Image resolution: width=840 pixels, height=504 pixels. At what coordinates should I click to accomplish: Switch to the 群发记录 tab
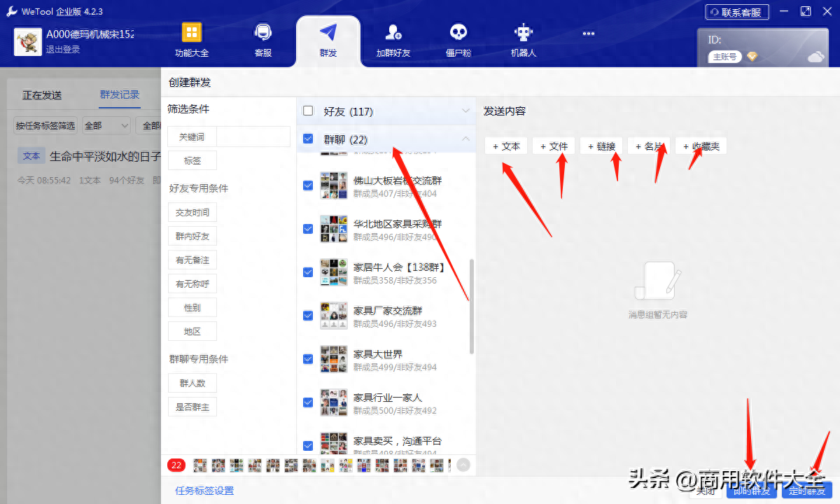(x=119, y=94)
